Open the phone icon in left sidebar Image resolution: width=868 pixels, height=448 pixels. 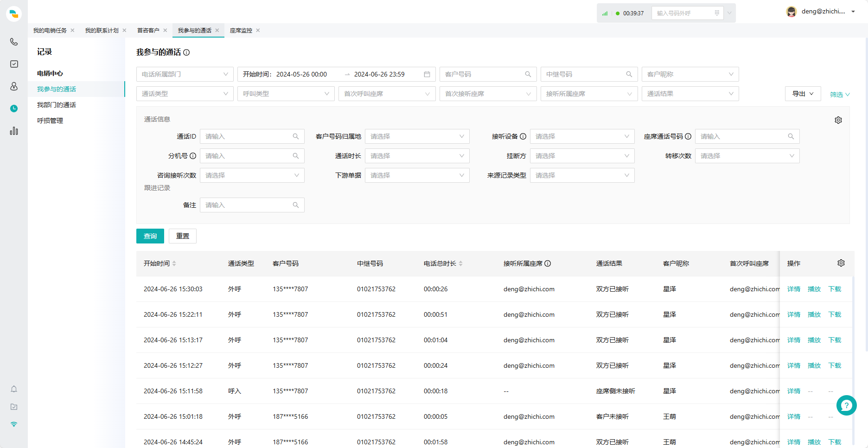tap(14, 42)
